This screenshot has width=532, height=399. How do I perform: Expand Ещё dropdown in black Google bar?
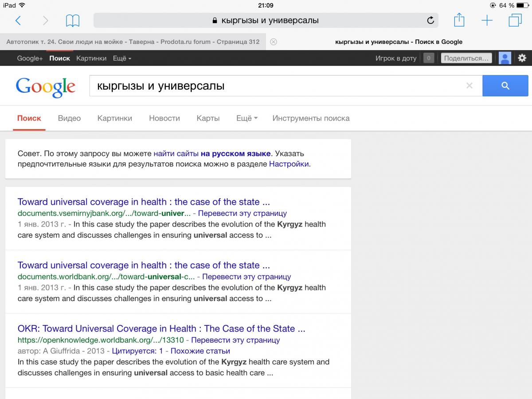point(122,58)
